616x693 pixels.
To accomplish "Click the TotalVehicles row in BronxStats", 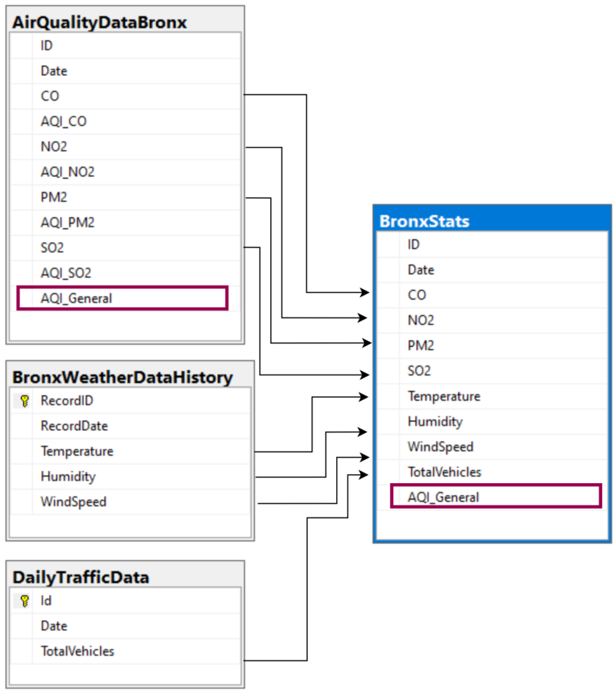I will coord(444,472).
